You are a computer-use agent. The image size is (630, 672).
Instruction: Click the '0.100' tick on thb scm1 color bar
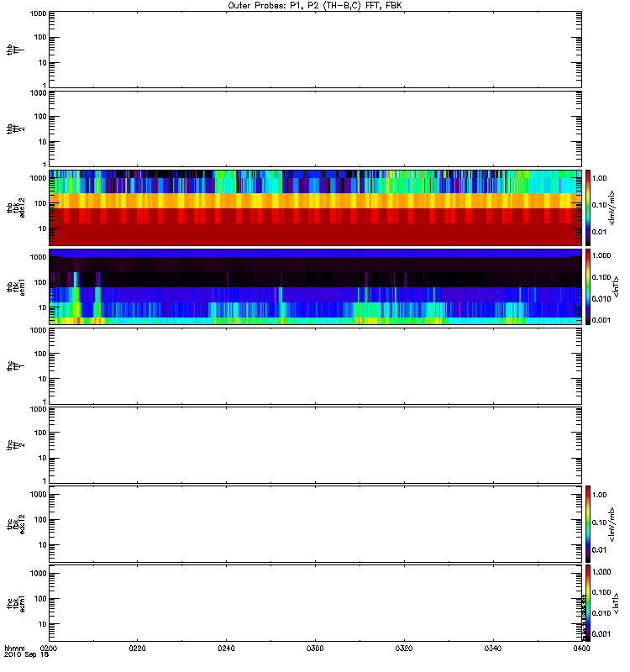tap(601, 277)
